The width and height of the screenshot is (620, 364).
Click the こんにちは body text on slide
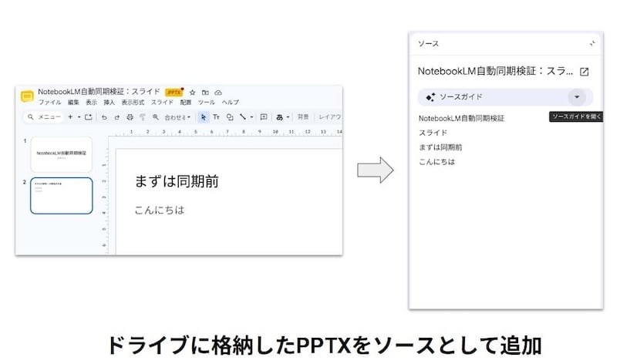(x=160, y=210)
